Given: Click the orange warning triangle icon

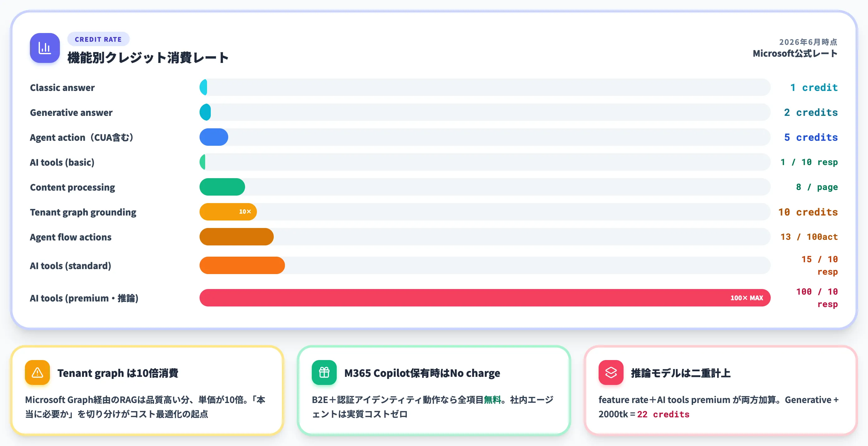Looking at the screenshot, I should [37, 372].
